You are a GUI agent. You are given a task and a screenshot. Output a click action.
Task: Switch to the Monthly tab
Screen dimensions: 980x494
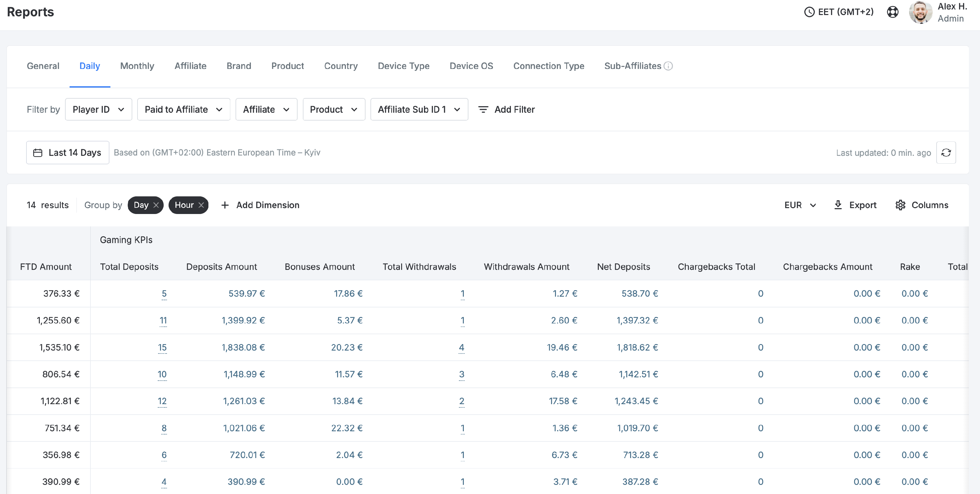[x=137, y=66]
